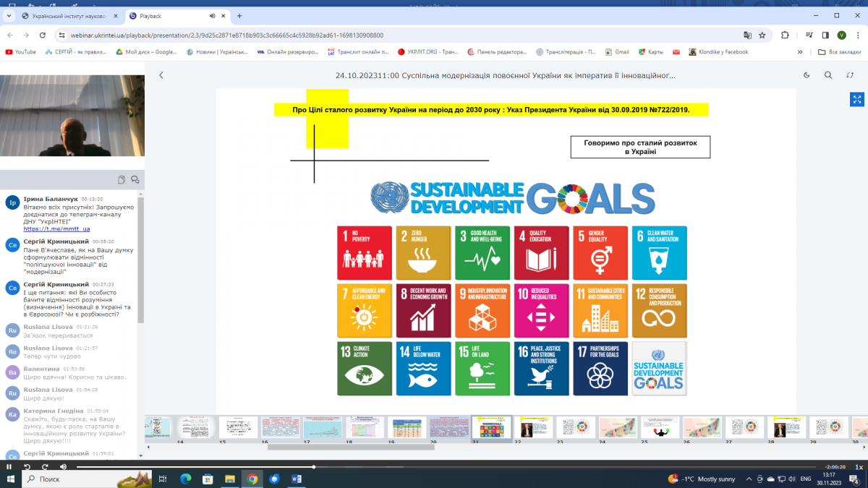Select slide thumbnail 15

(239, 427)
